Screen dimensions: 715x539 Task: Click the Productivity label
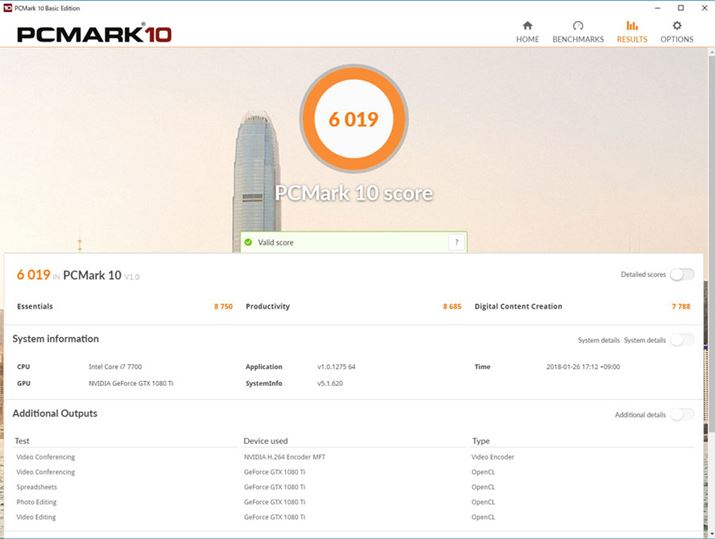pos(268,306)
